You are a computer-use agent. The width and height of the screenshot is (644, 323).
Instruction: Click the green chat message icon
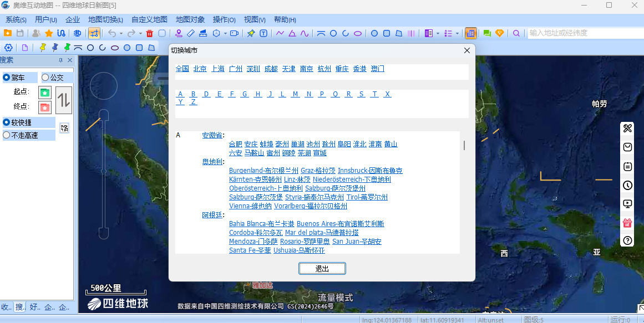(x=487, y=33)
